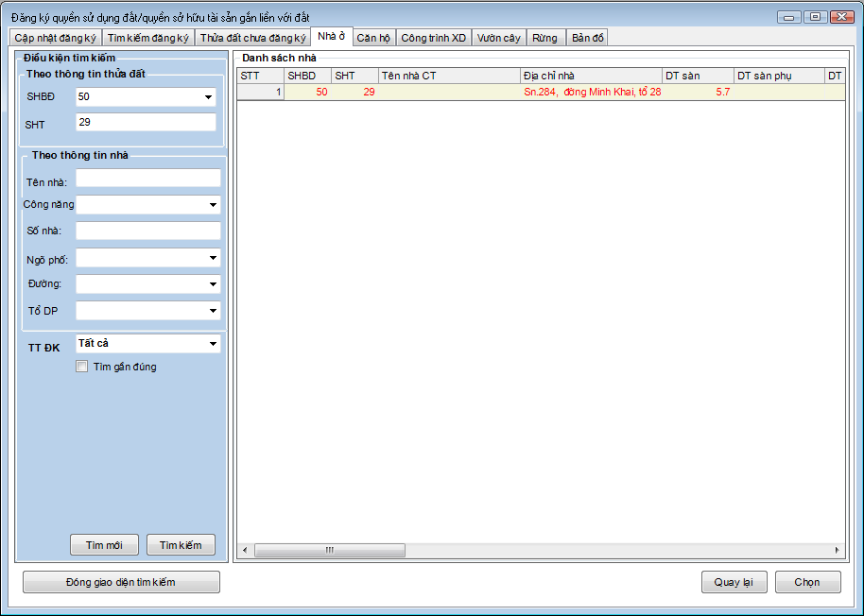Click the horizontal scrollbar right arrow

click(x=837, y=550)
